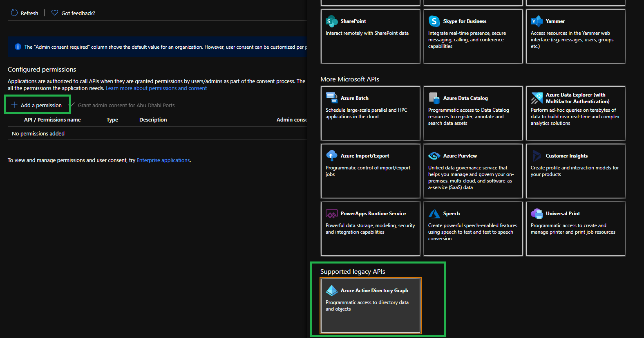Click the Universal Print icon
This screenshot has width=644, height=338.
pyautogui.click(x=537, y=214)
